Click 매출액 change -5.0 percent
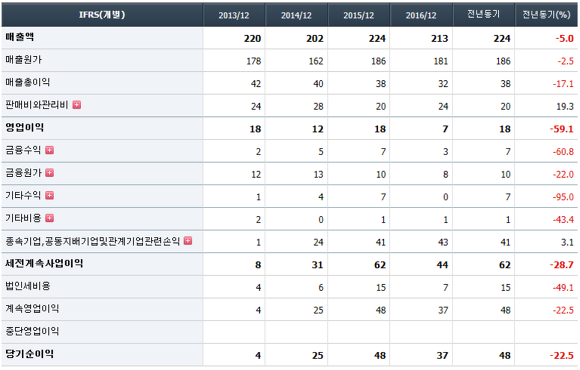 coord(564,38)
